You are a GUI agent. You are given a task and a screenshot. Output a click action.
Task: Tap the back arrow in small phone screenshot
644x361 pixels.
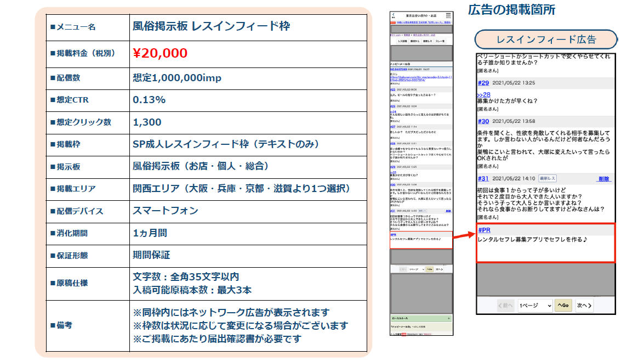[x=393, y=15]
